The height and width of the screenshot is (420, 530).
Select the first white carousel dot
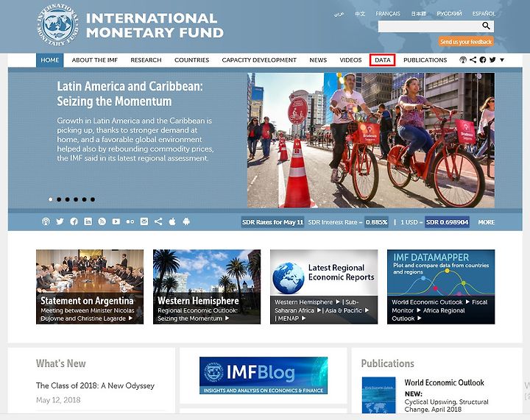(51, 199)
